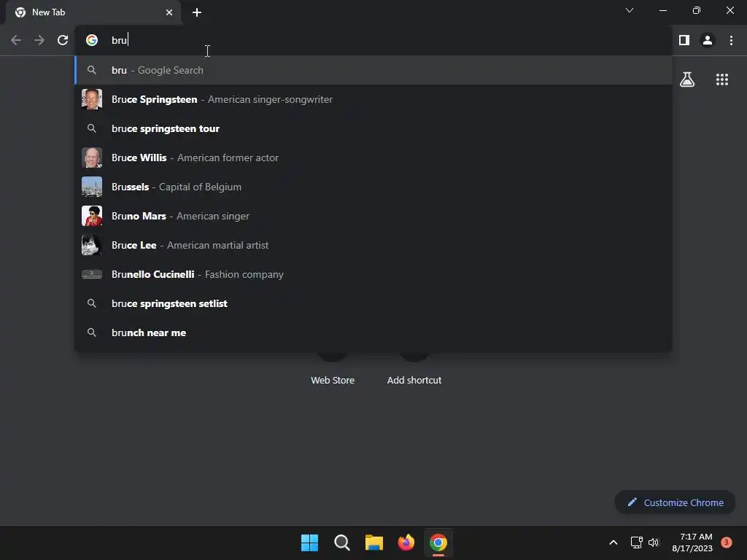The height and width of the screenshot is (560, 747).
Task: Select the New Tab tab
Action: click(93, 12)
